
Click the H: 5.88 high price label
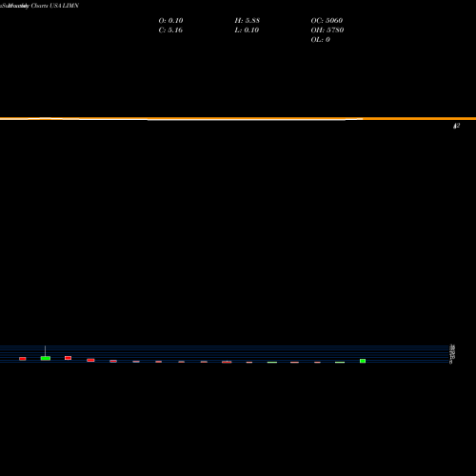248,21
